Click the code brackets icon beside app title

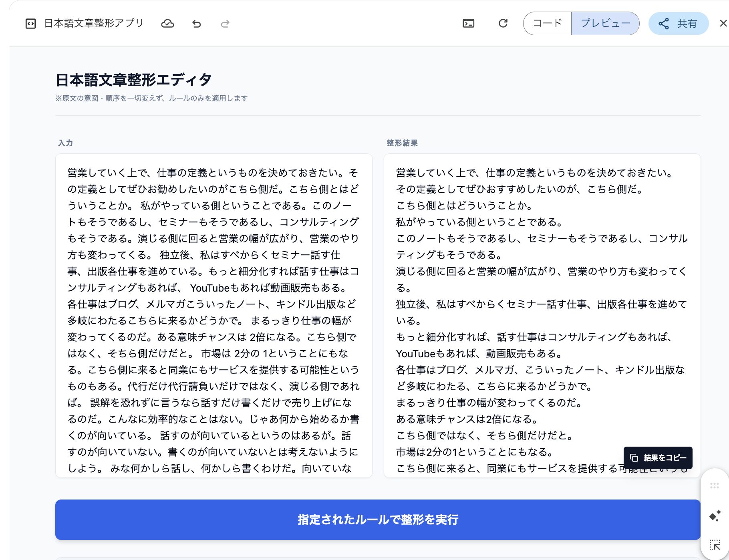[30, 24]
